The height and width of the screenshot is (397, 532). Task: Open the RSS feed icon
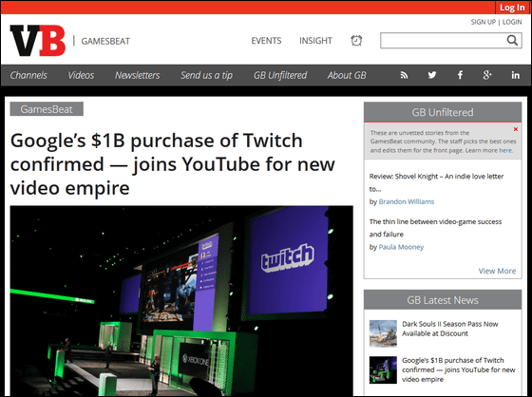point(404,75)
